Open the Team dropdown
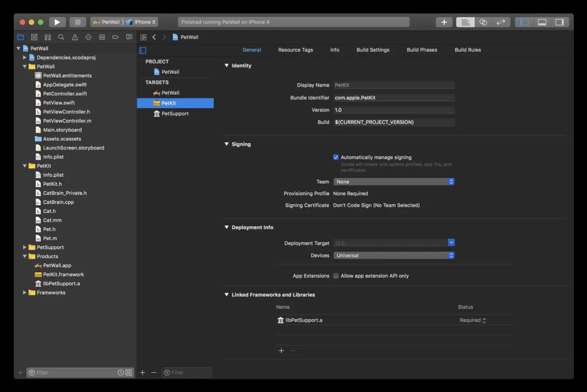The height and width of the screenshot is (392, 587). [394, 182]
